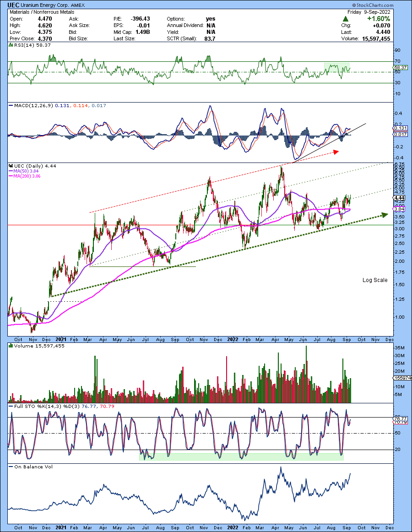Click the 4.44 price tag on price axis
The image size is (412, 532).
(399, 198)
